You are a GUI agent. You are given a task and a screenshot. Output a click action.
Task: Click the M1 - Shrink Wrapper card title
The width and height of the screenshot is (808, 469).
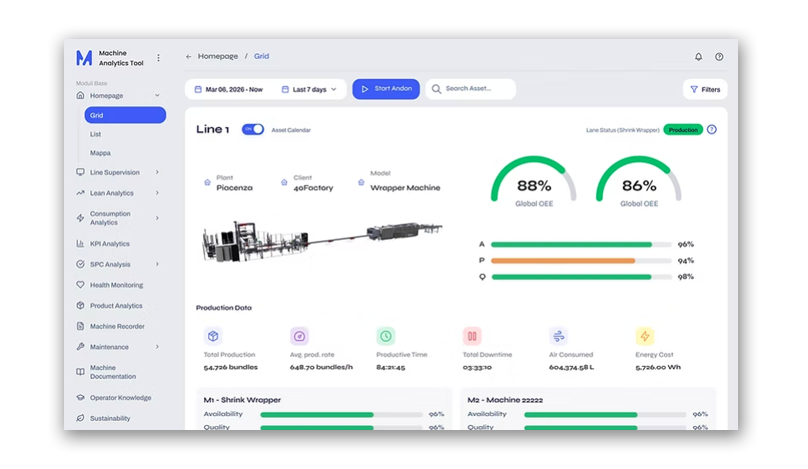tap(242, 400)
